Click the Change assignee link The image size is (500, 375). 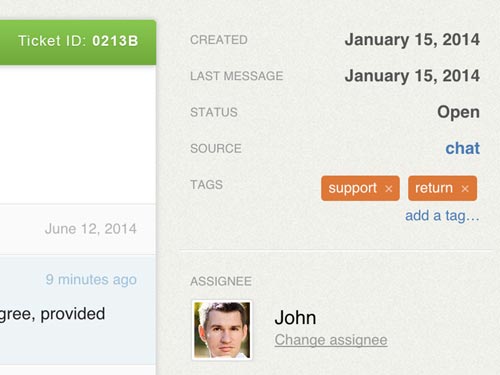[x=331, y=340]
